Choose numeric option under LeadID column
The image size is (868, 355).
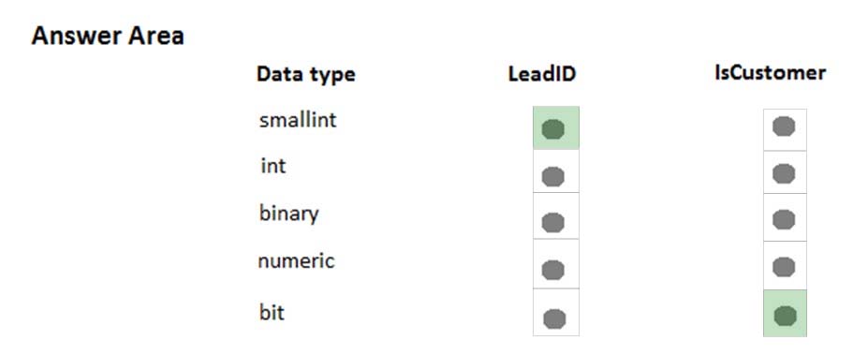tap(553, 271)
